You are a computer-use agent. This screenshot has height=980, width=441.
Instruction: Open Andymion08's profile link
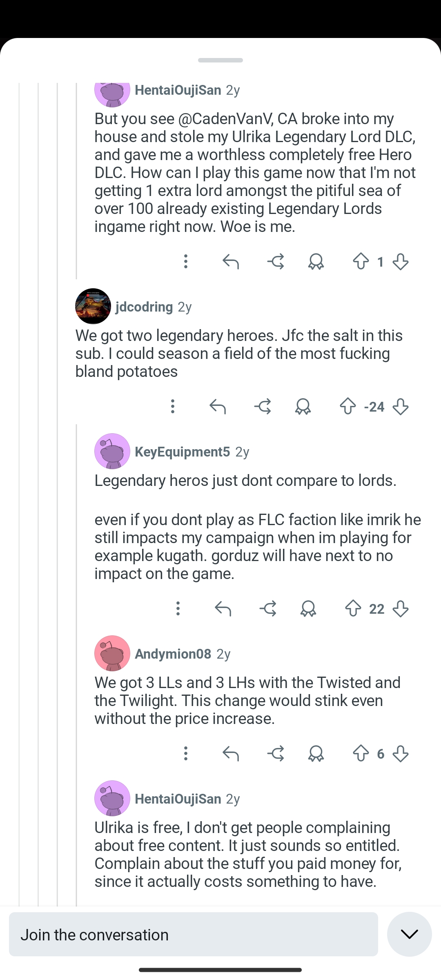(x=173, y=654)
